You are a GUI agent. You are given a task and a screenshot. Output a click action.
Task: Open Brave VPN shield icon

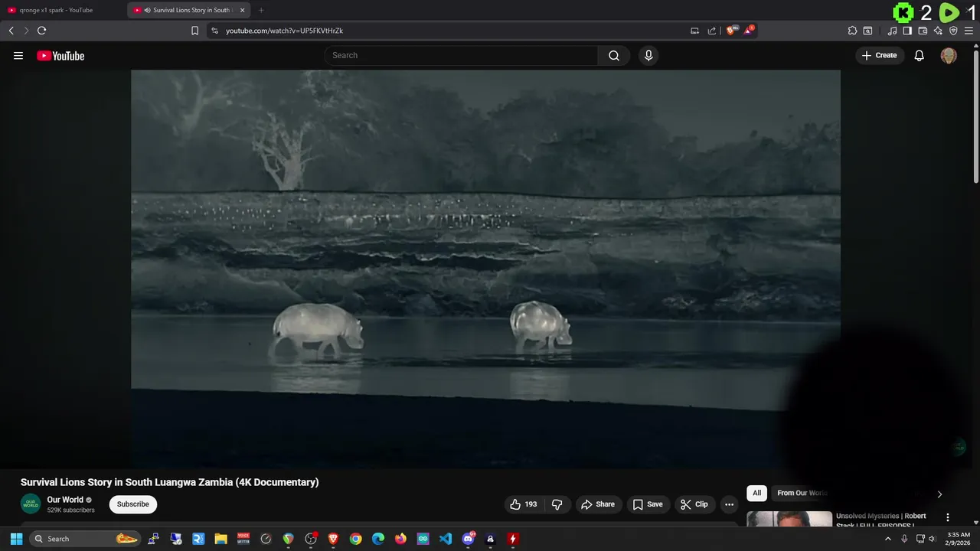953,31
